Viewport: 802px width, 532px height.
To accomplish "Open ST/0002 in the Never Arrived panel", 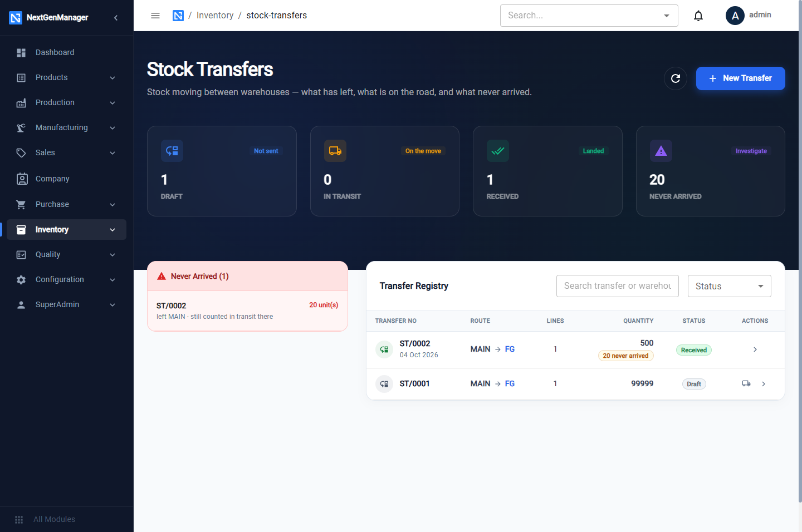I will [x=247, y=311].
